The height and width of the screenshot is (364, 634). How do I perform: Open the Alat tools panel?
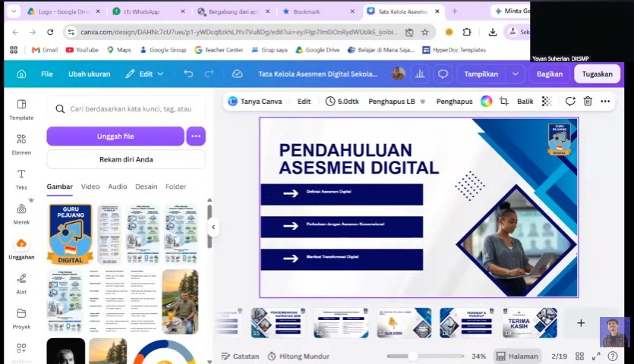point(21,284)
